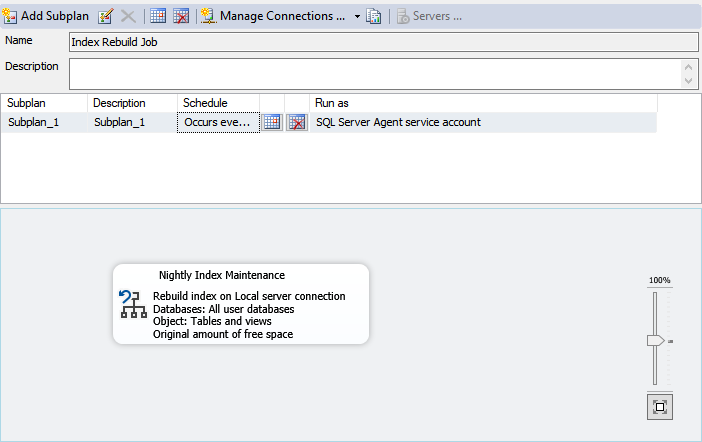Open the toolbar Subplan Schedule calendar icon
The width and height of the screenshot is (702, 442).
(158, 16)
